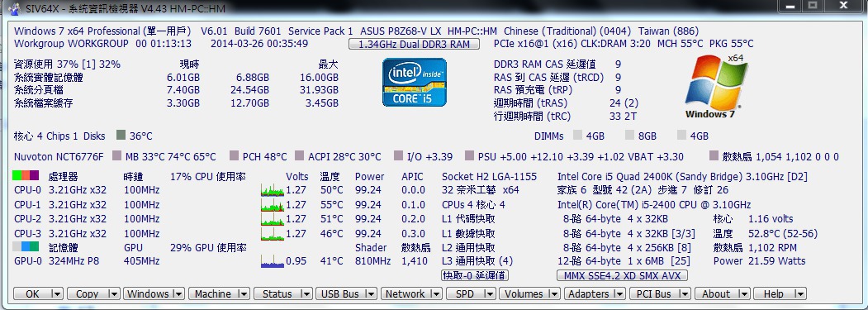Click the I/O +3.39 indicator square
The width and height of the screenshot is (868, 310).
[x=399, y=156]
